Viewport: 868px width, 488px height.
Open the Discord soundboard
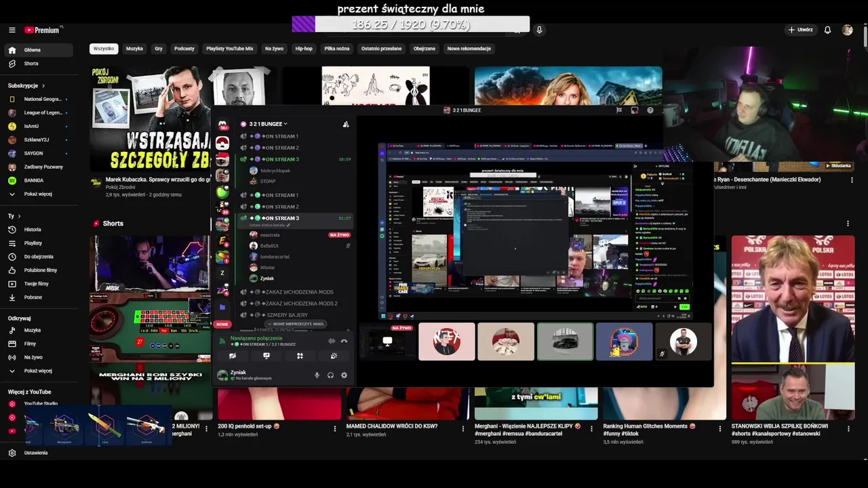334,356
